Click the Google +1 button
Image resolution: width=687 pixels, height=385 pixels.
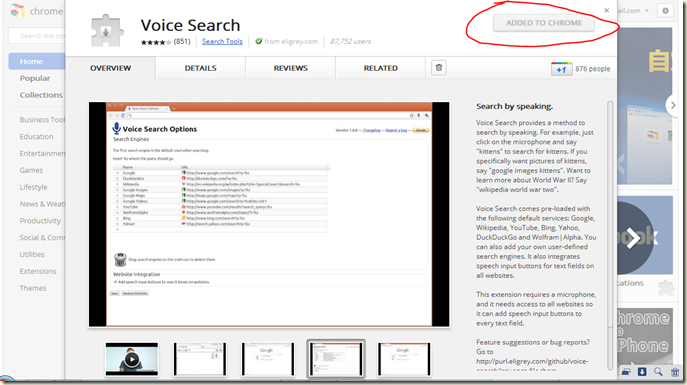[562, 69]
